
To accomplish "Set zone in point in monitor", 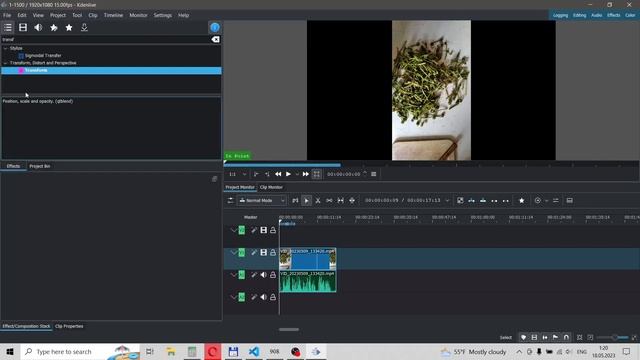I will click(x=256, y=174).
